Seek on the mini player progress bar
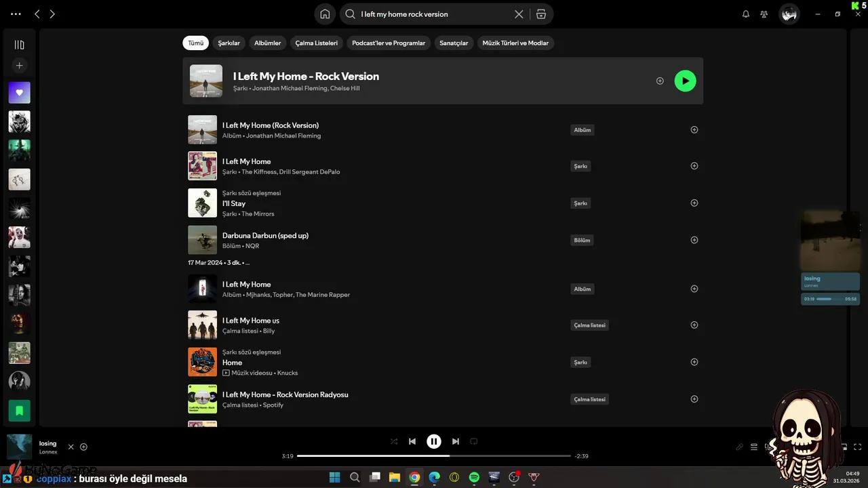Screen dimensions: 868x488 coord(830,298)
